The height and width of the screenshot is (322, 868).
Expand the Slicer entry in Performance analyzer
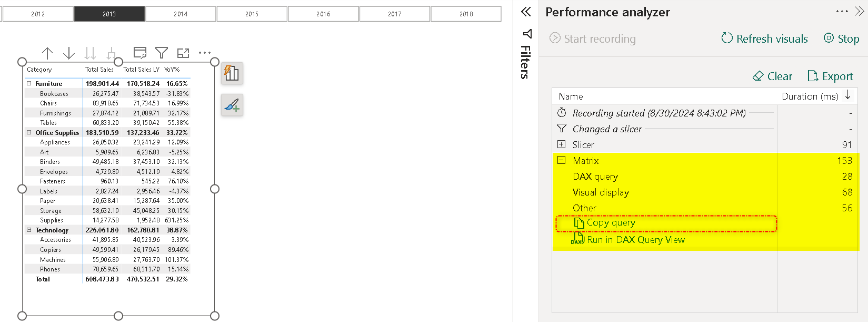coord(562,144)
